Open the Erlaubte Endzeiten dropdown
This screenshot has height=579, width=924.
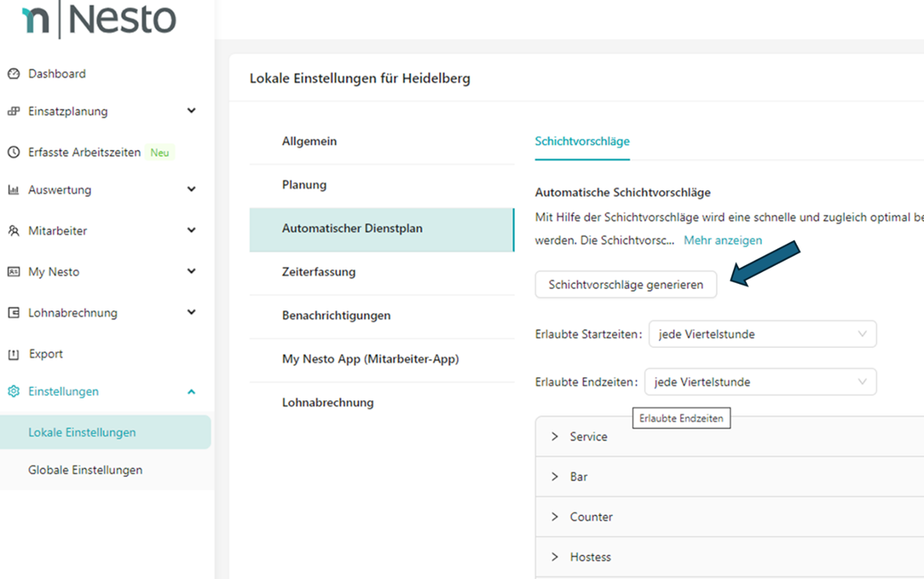click(759, 382)
